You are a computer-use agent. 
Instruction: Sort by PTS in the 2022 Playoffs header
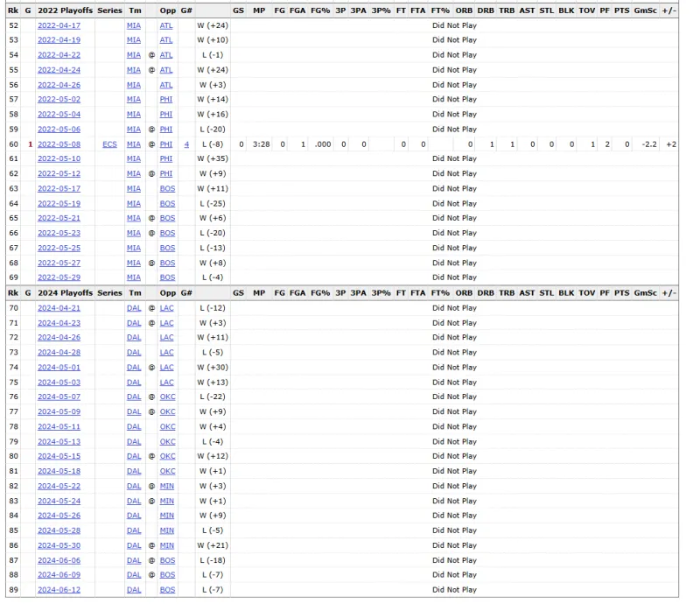click(x=621, y=11)
